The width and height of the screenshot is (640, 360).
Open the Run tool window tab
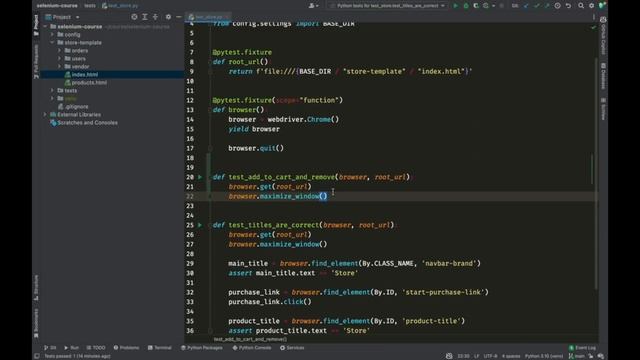pos(71,348)
